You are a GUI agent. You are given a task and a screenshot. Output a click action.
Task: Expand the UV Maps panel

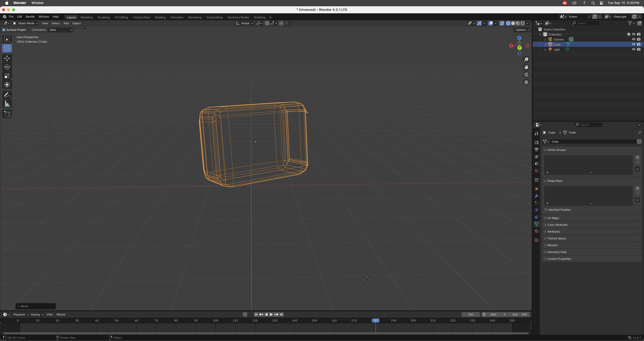[x=553, y=218]
